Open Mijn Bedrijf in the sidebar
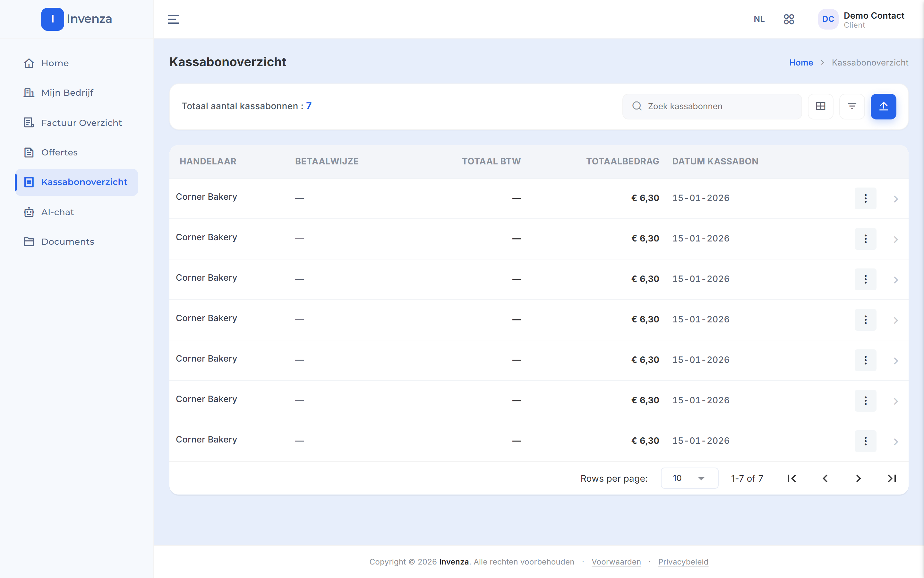924x578 pixels. click(x=76, y=93)
